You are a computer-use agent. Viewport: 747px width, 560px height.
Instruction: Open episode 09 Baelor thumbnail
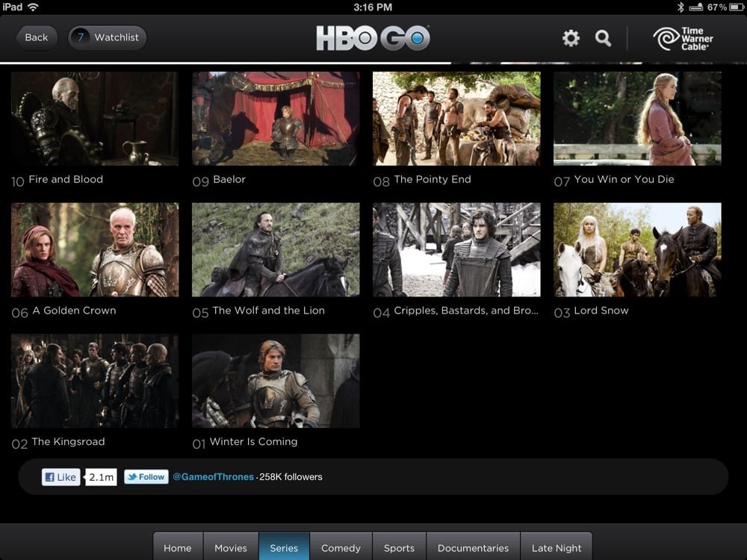(x=276, y=119)
